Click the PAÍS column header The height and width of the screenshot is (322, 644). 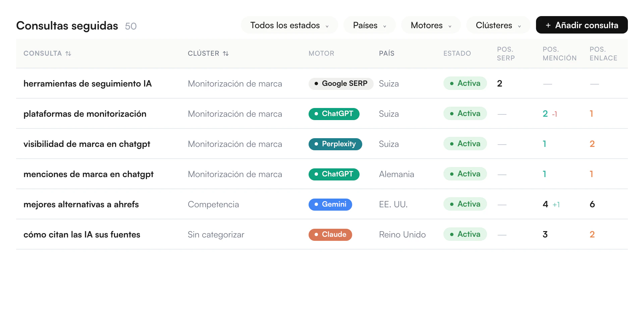387,54
